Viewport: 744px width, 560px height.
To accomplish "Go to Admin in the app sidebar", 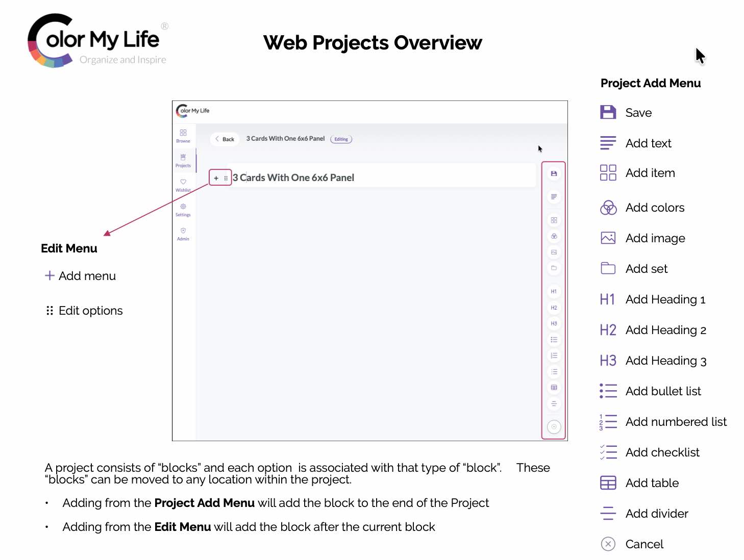I will coord(183,234).
